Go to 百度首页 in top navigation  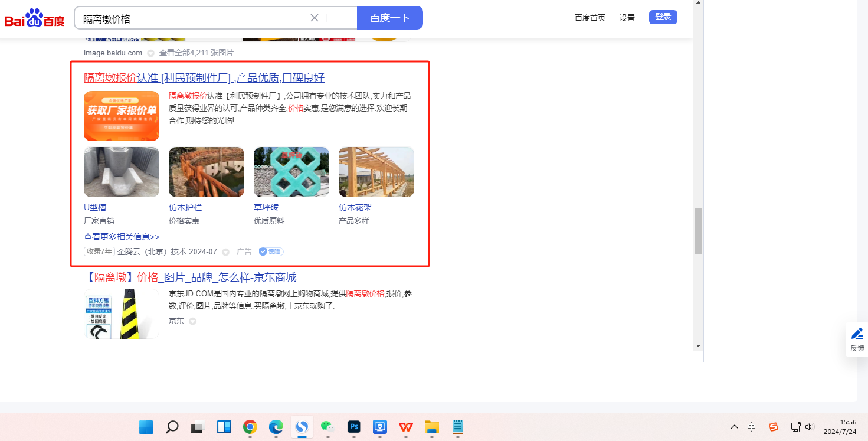589,18
